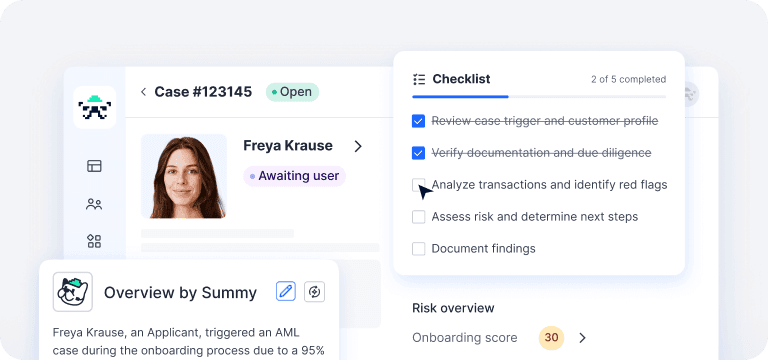The height and width of the screenshot is (360, 768).
Task: Click the Document findings label text
Action: point(483,249)
